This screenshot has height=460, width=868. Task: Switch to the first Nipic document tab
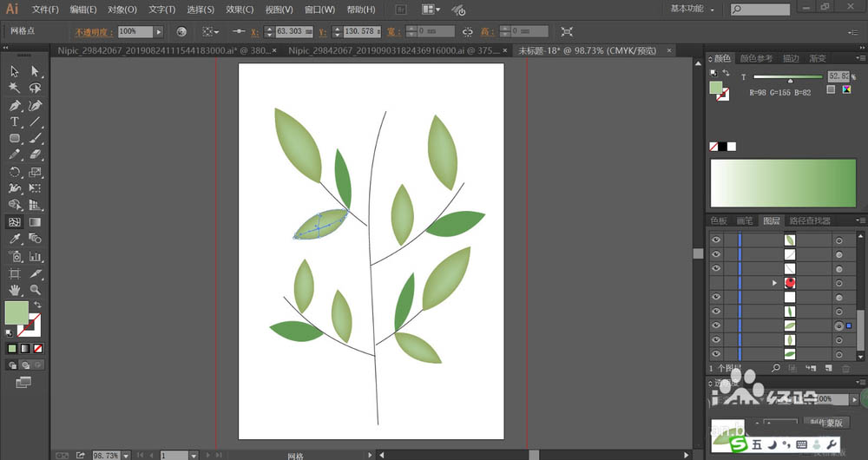click(x=167, y=50)
